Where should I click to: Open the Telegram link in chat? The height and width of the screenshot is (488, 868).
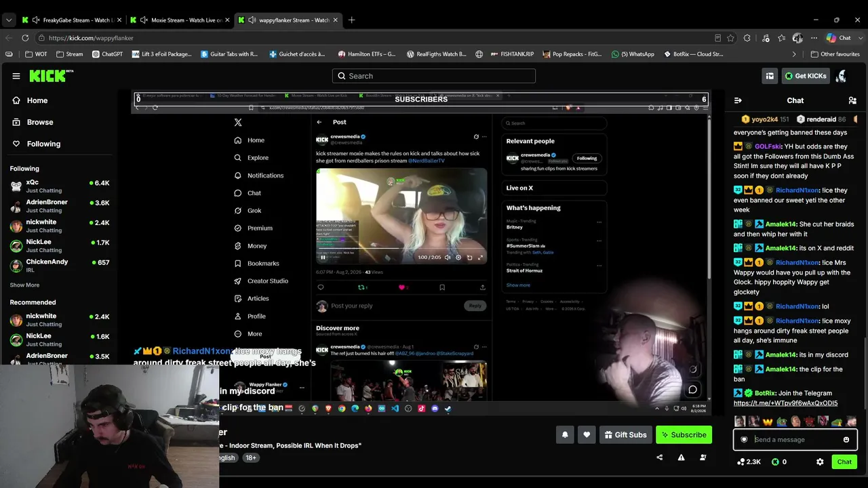click(x=785, y=403)
